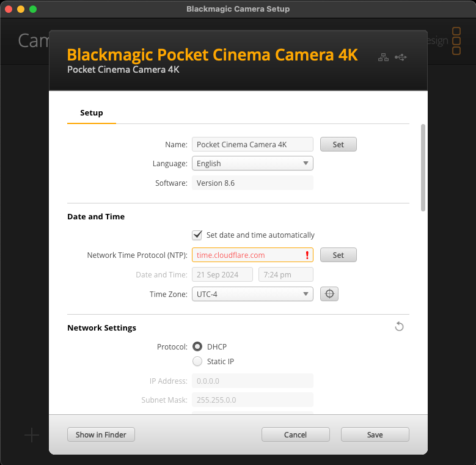Minimize window with the yellow button

click(21, 9)
